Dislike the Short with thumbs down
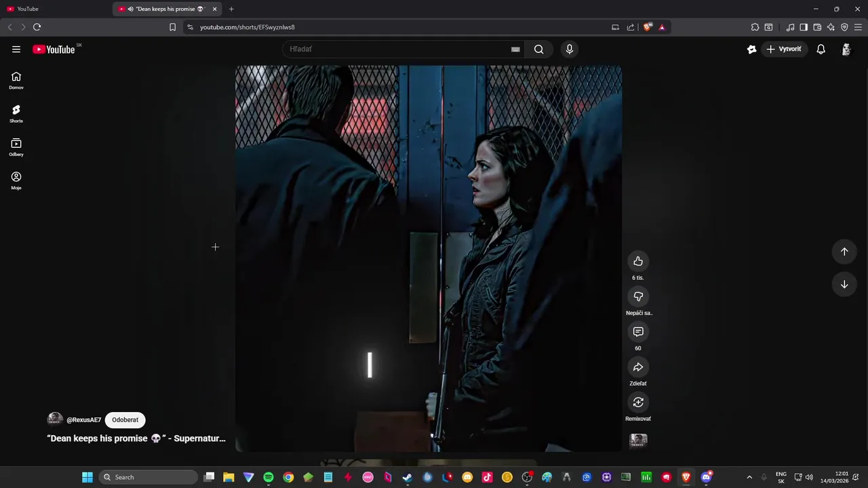The height and width of the screenshot is (488, 868). pos(638,296)
